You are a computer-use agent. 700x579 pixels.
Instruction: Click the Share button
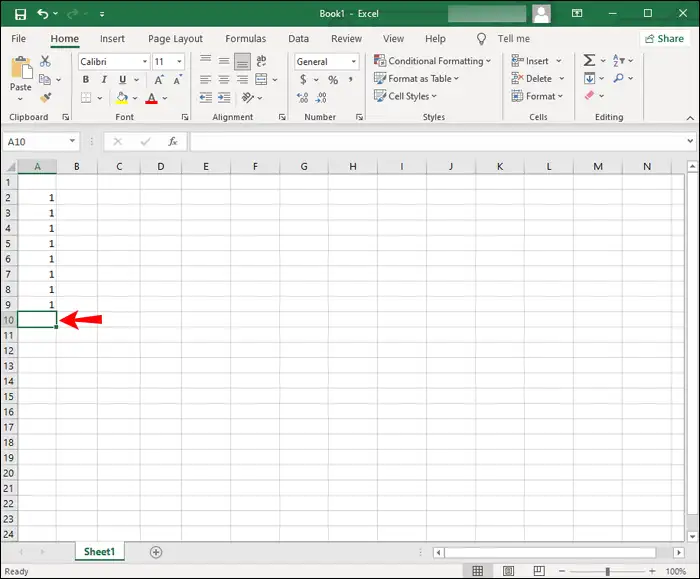(x=664, y=39)
